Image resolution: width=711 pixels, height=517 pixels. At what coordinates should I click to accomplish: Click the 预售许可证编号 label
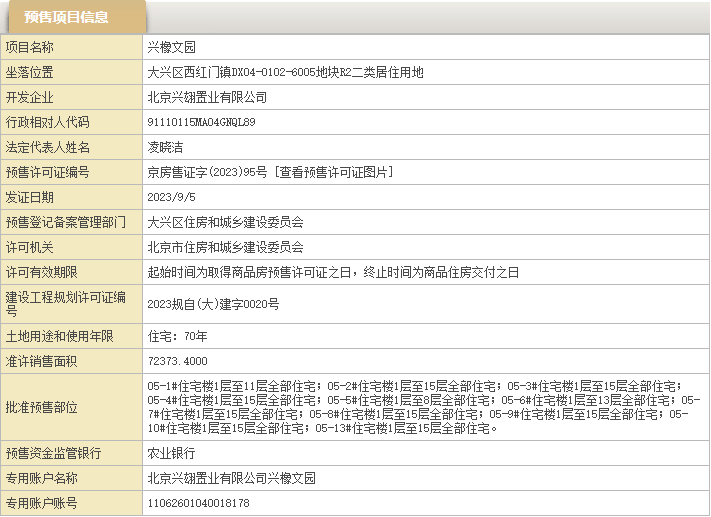[x=47, y=172]
